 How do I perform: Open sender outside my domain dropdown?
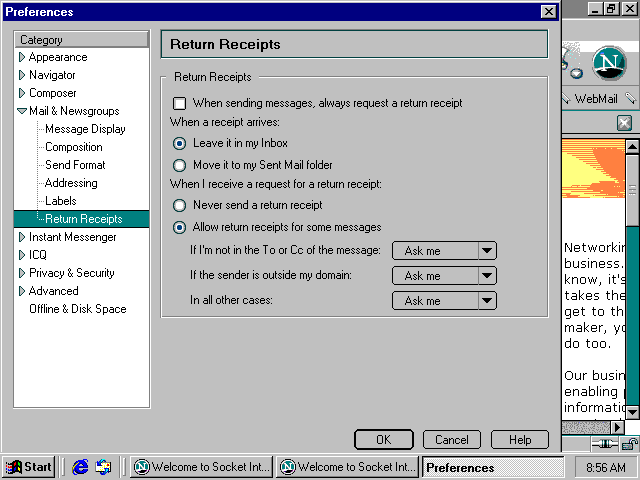pyautogui.click(x=487, y=276)
